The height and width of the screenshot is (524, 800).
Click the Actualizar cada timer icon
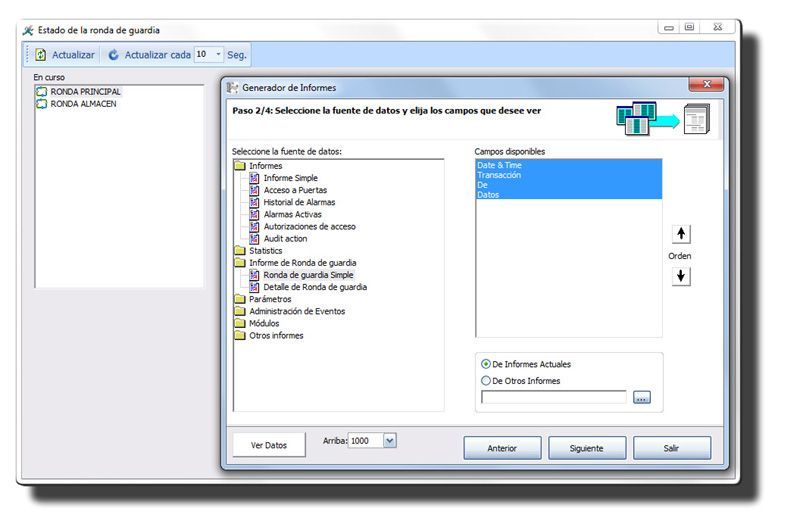pyautogui.click(x=113, y=55)
